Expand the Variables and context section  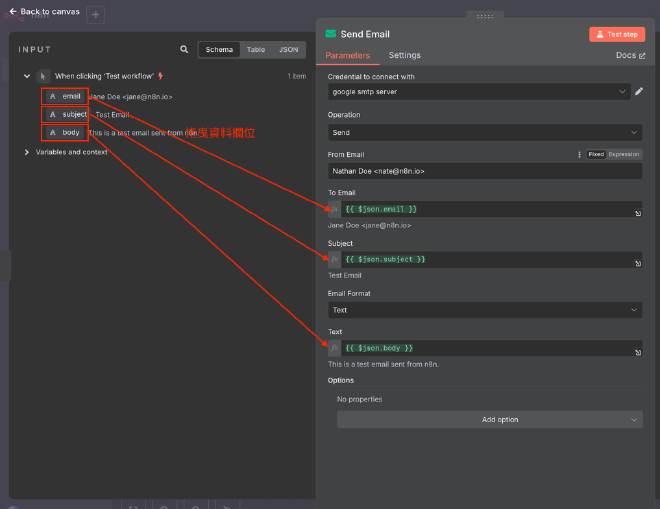tap(27, 152)
